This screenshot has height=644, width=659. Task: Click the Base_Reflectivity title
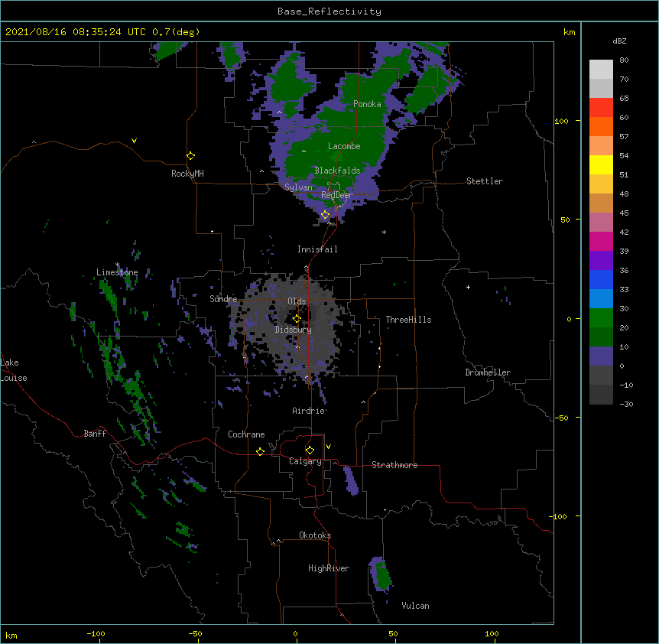[x=329, y=11]
